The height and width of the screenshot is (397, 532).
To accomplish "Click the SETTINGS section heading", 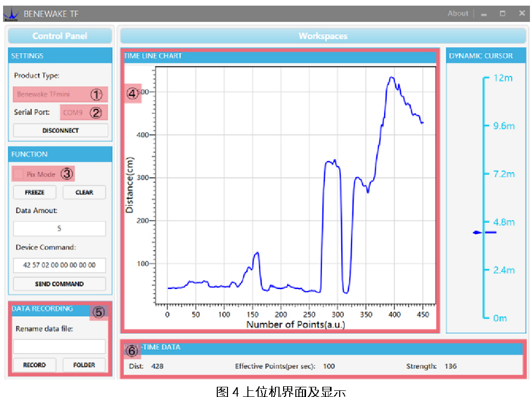I will click(x=27, y=56).
